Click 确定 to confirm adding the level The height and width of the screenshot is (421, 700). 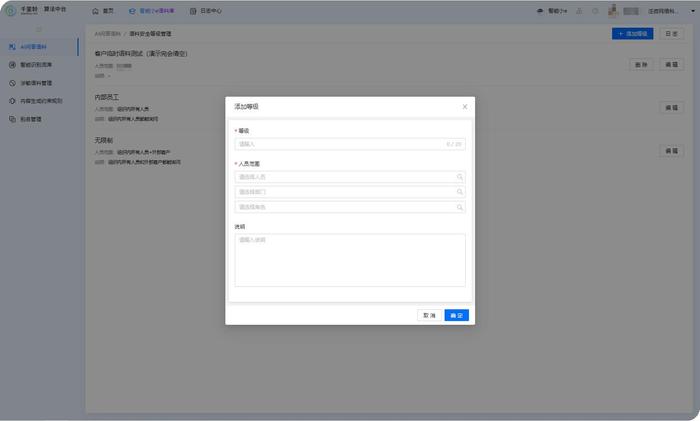[x=456, y=315]
